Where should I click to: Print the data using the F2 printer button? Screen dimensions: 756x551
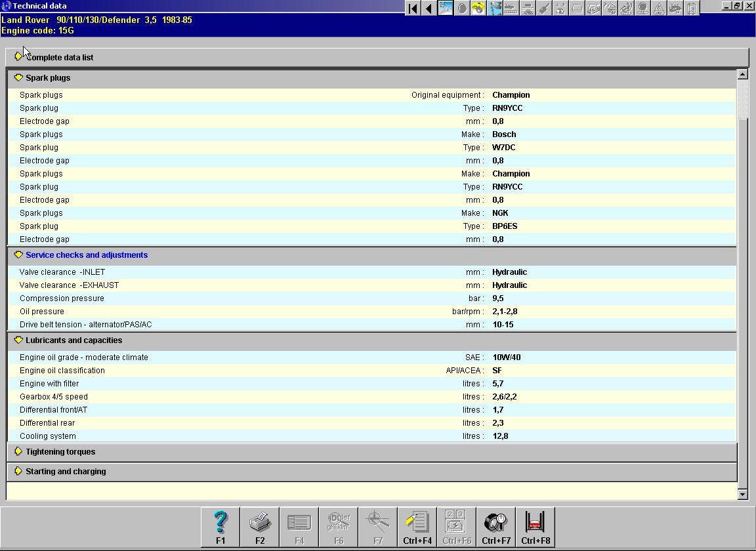click(x=260, y=527)
